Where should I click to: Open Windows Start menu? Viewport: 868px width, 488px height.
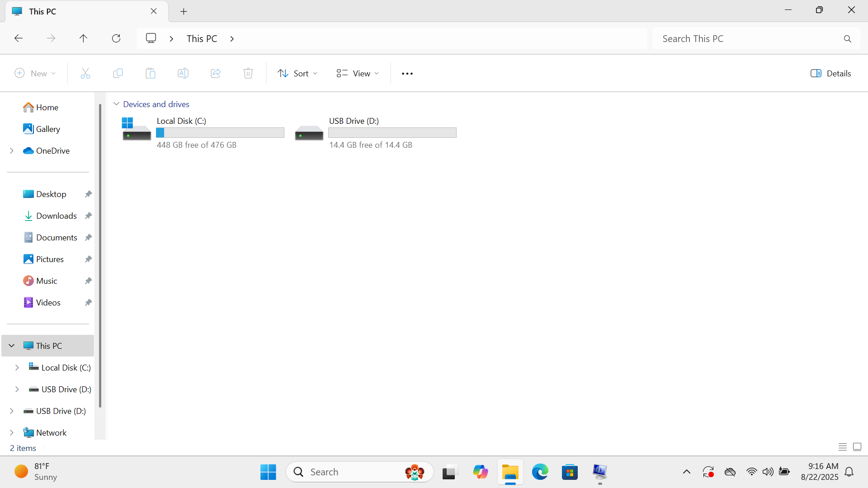click(268, 472)
